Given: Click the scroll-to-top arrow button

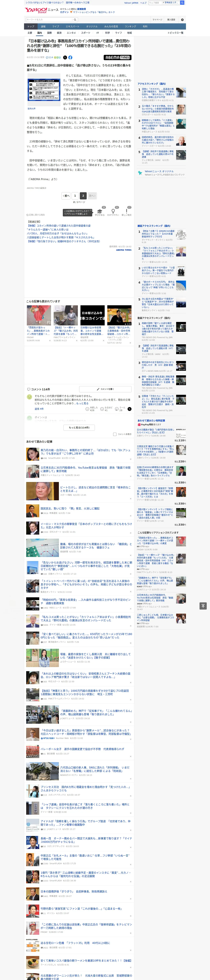Looking at the screenshot, I should [x=203, y=606].
